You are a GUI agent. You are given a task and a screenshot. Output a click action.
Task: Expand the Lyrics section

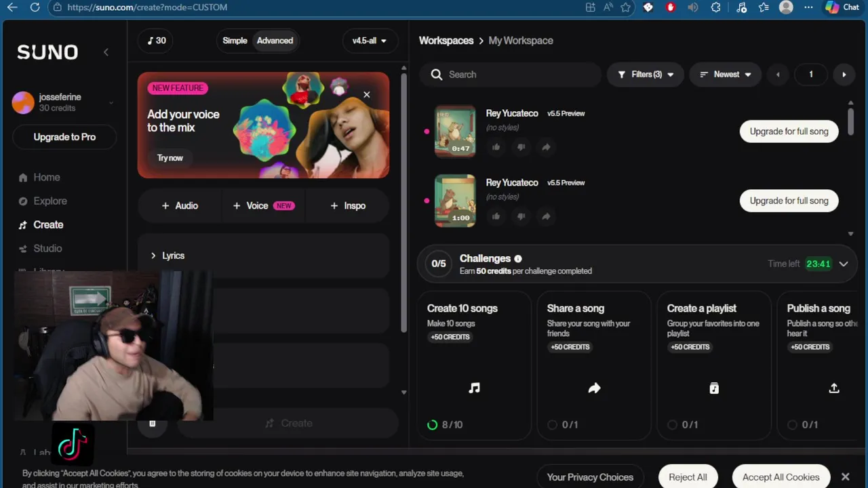[x=263, y=256]
